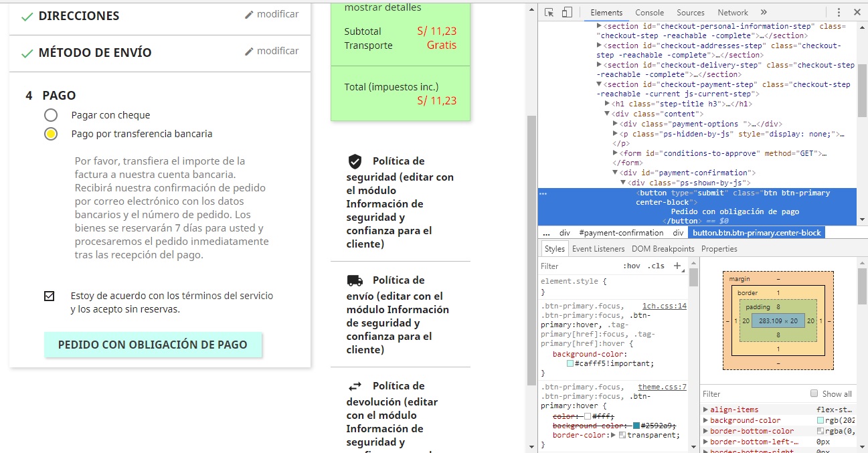Open the 1ch.css:14 source link

(664, 306)
